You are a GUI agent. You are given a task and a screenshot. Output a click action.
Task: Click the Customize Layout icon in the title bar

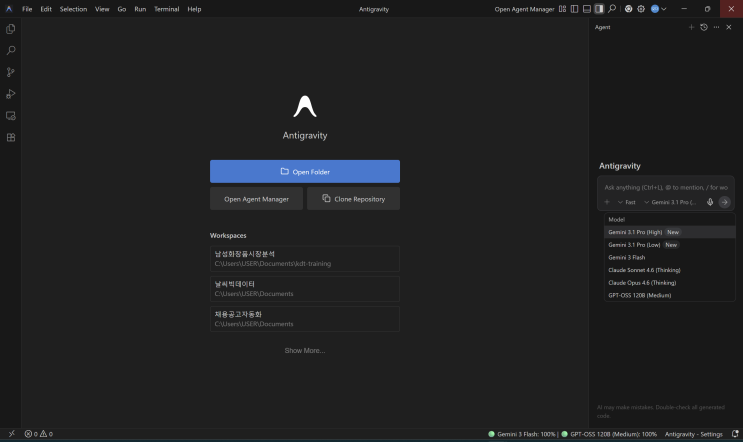click(x=562, y=9)
